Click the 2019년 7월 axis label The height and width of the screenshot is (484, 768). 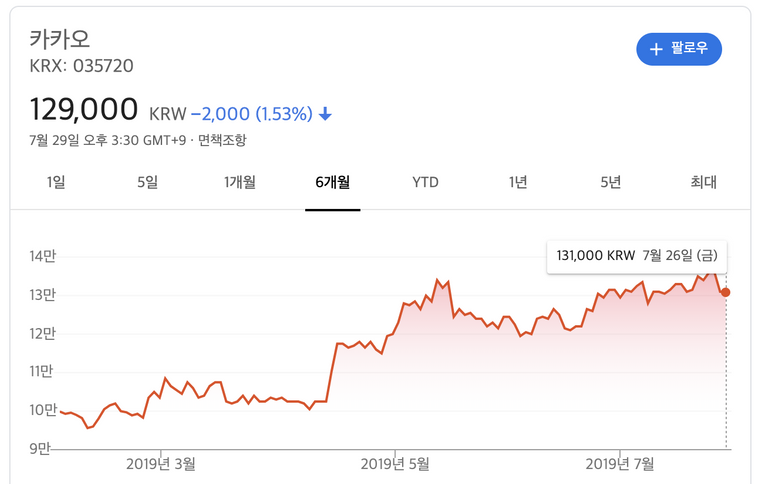pyautogui.click(x=620, y=464)
